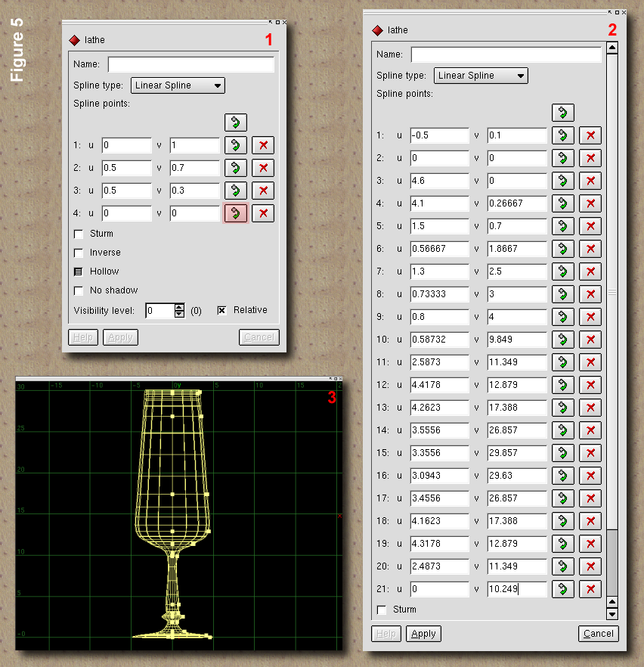Decrease the Visibility level value
The width and height of the screenshot is (644, 667).
coord(179,314)
